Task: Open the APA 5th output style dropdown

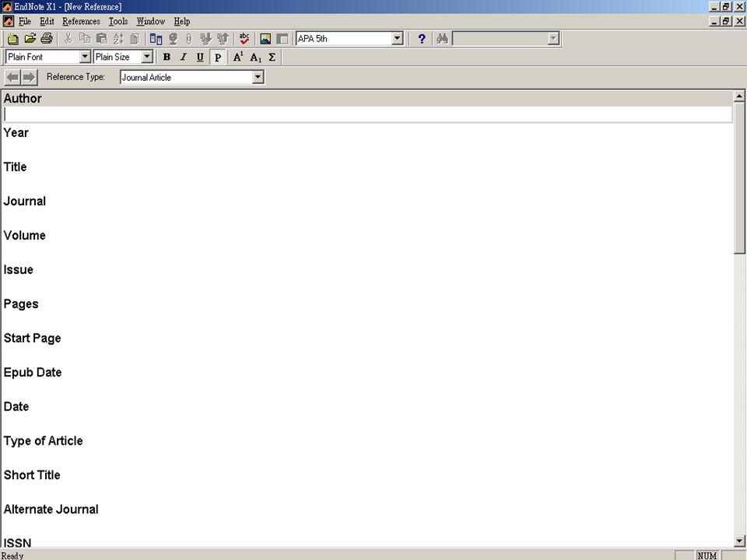Action: [x=398, y=39]
